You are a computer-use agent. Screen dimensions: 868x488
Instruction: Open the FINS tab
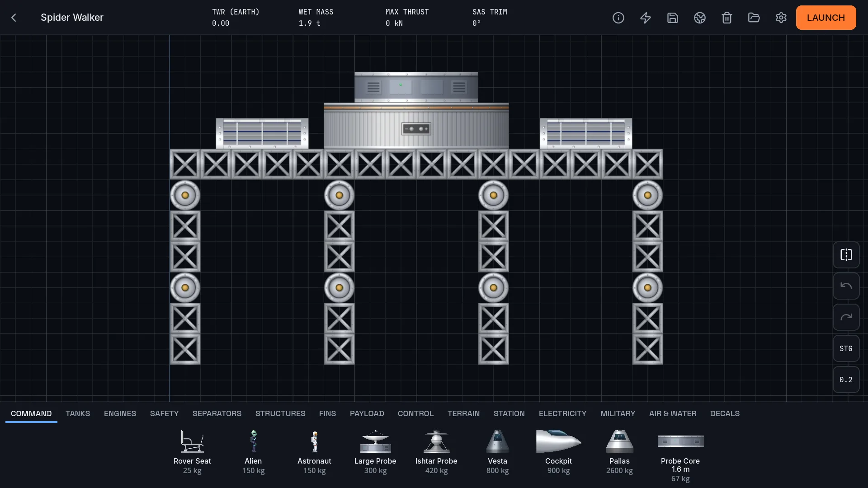tap(327, 413)
